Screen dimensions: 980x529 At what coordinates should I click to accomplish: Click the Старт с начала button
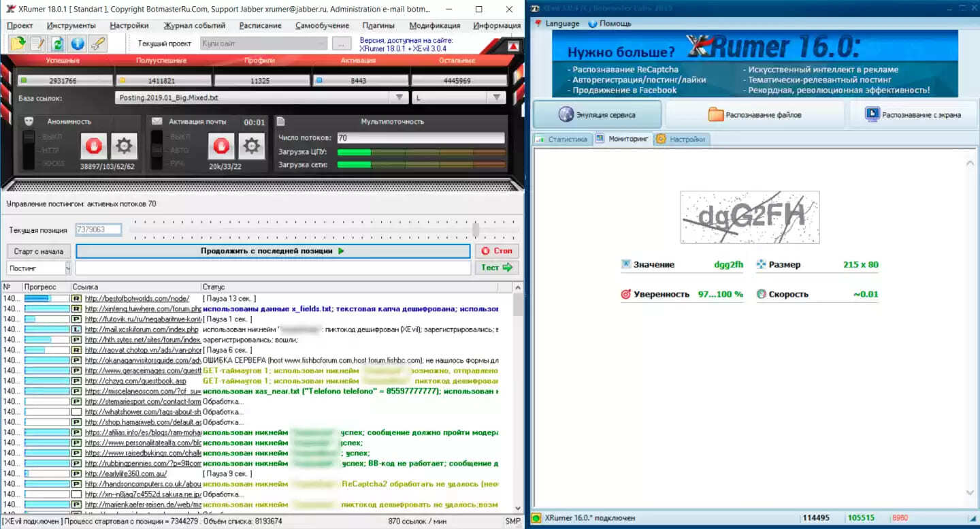38,251
